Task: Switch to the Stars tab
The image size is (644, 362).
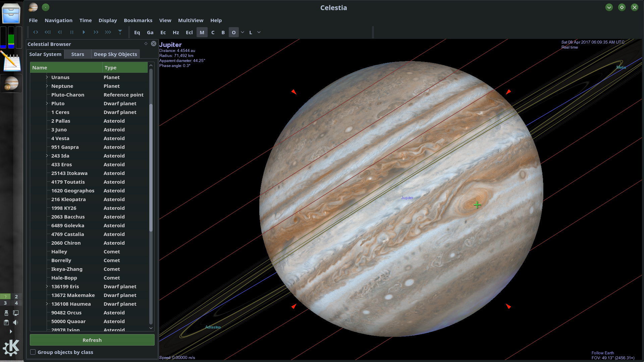Action: [x=78, y=54]
